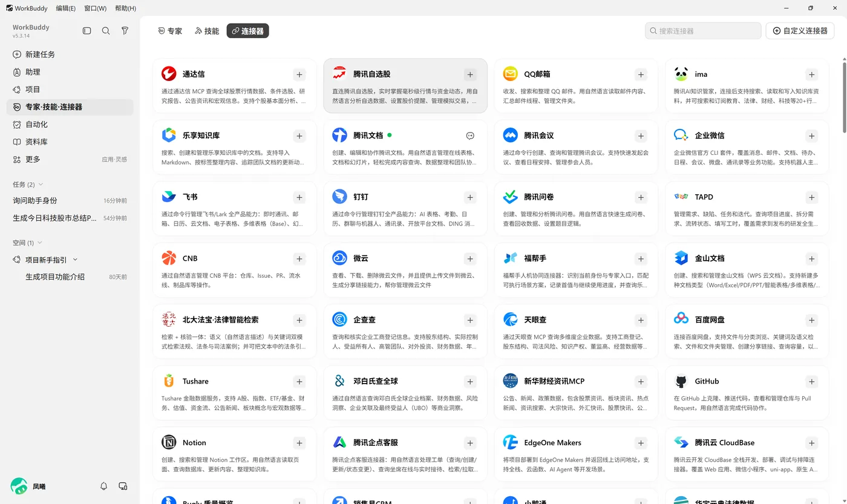
Task: Open 更多 in the sidebar
Action: coord(70,160)
